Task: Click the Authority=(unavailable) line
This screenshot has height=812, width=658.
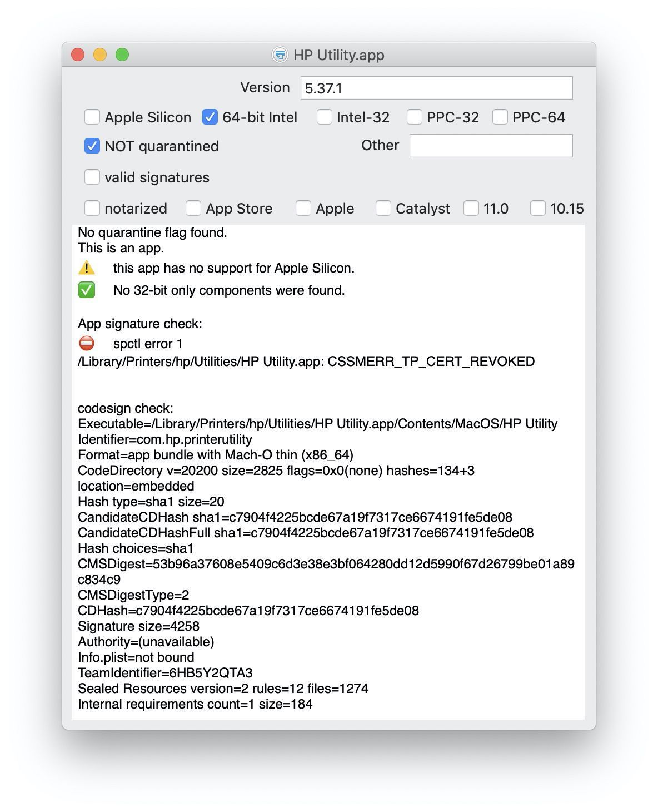Action: [x=146, y=642]
